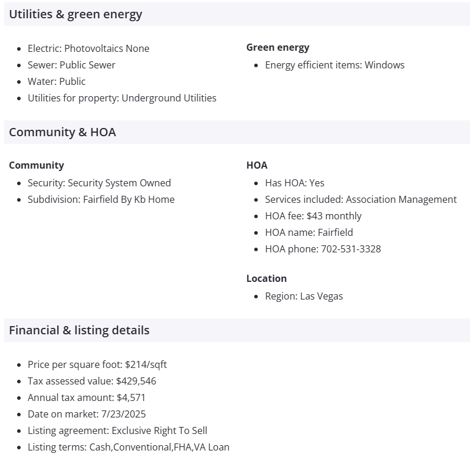
Task: Select the Subdivision Fairfield By Kb Home text
Action: (x=101, y=199)
